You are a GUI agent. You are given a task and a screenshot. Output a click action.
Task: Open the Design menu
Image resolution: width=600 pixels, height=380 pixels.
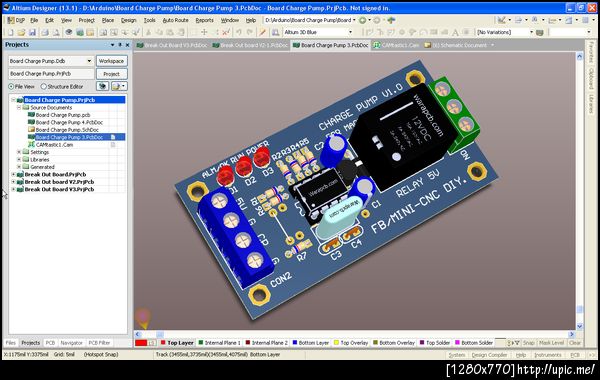pos(129,20)
